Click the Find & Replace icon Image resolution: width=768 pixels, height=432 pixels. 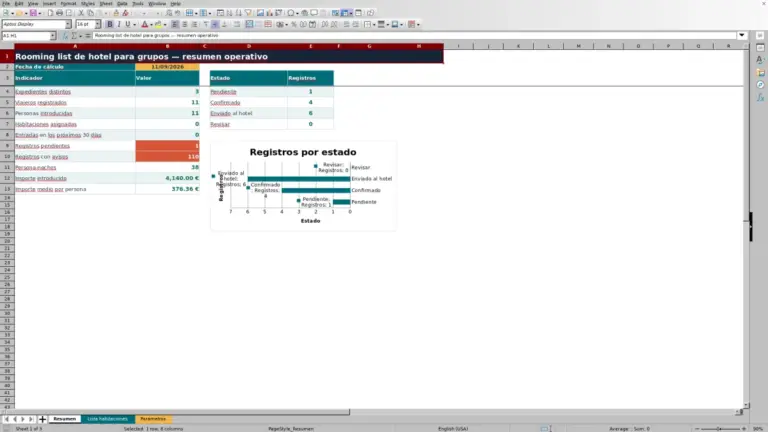(x=168, y=13)
